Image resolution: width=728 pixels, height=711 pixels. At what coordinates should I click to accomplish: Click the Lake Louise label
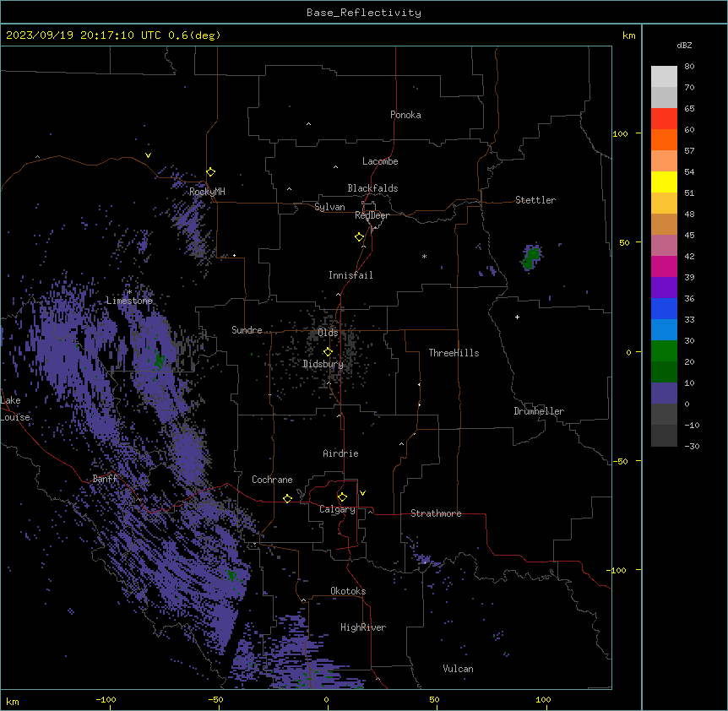pos(14,409)
